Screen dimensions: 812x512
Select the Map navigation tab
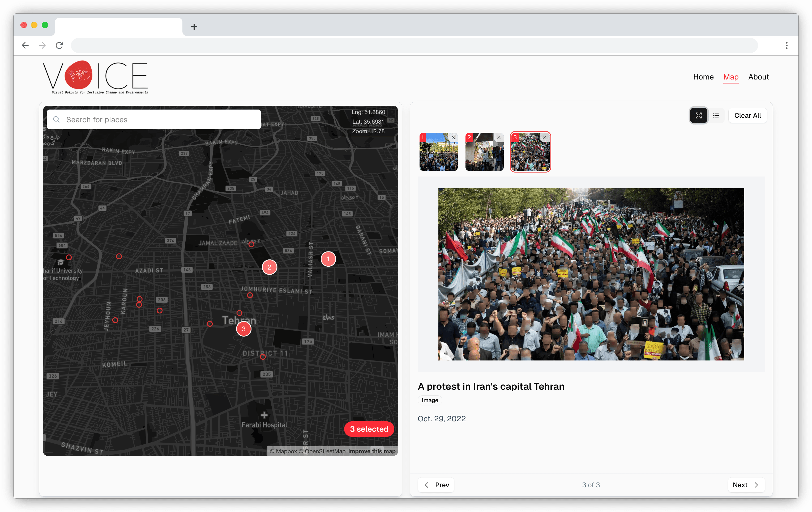731,77
